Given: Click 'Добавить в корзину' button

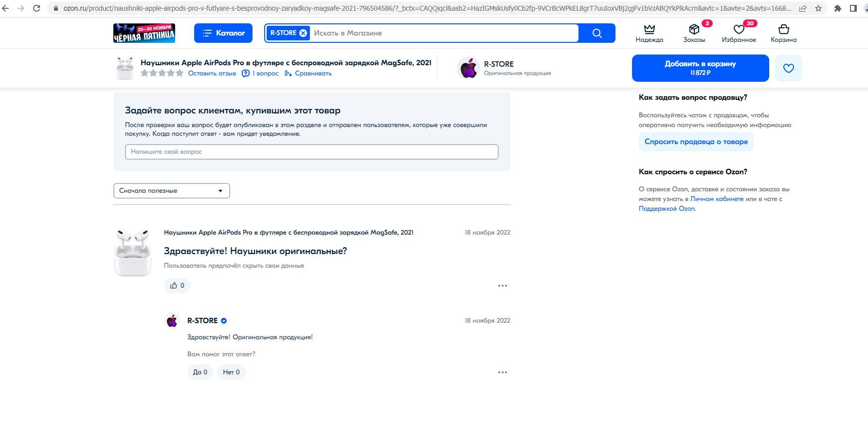Looking at the screenshot, I should tap(700, 68).
